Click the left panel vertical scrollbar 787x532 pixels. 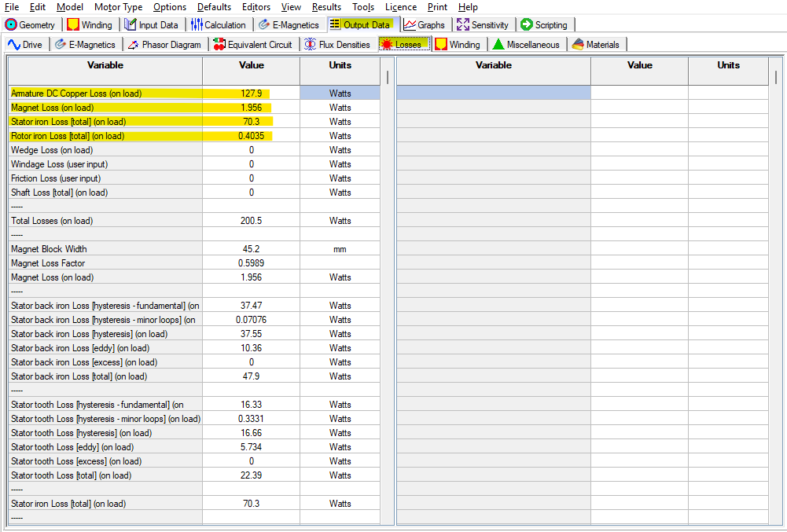tap(386, 236)
